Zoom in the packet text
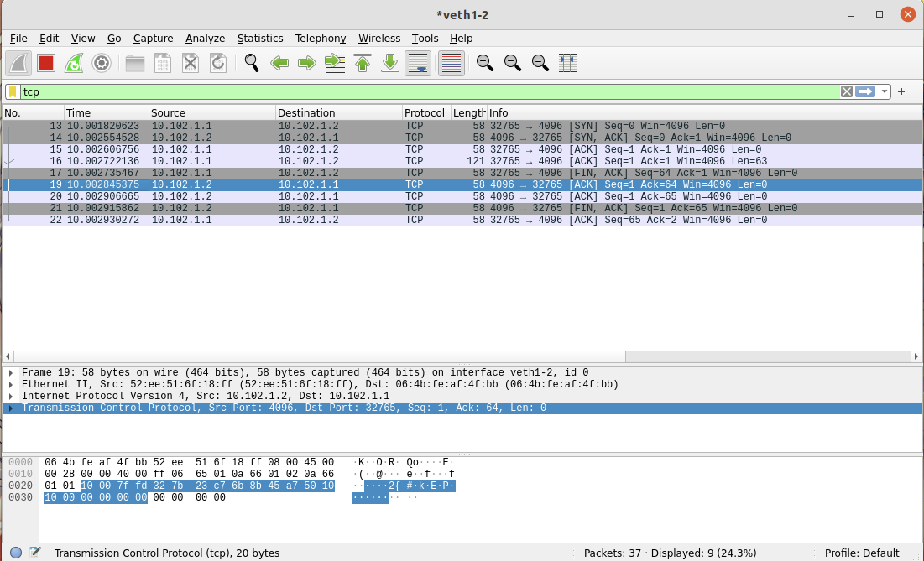The width and height of the screenshot is (924, 561). 485,63
